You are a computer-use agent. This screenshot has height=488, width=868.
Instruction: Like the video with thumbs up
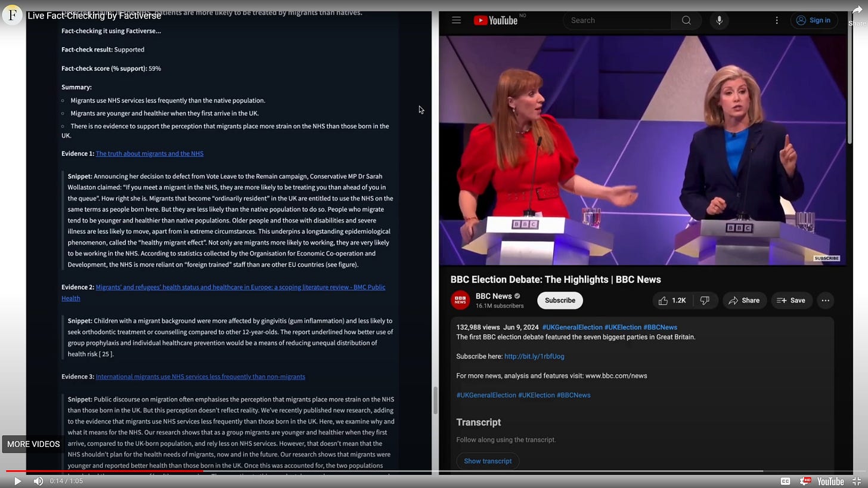(672, 300)
